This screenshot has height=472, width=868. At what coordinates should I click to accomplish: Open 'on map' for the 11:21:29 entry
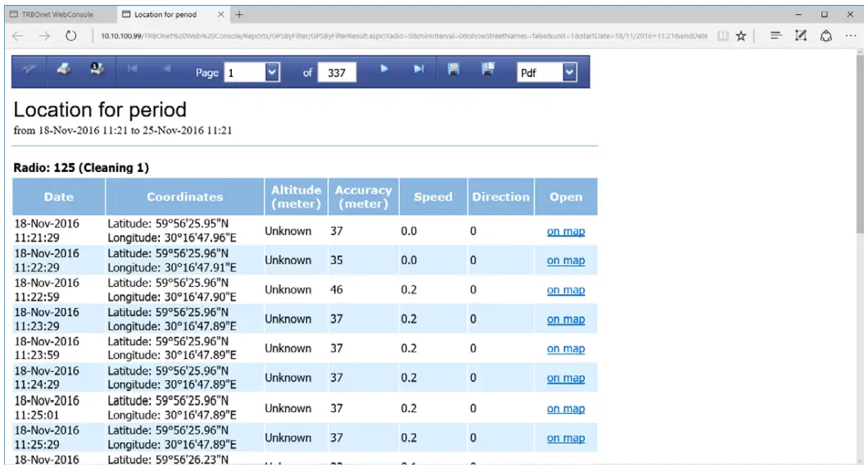pos(565,231)
